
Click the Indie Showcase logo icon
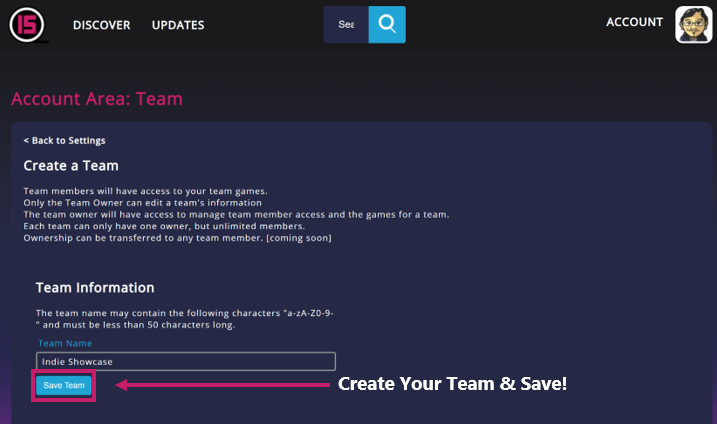[x=28, y=23]
